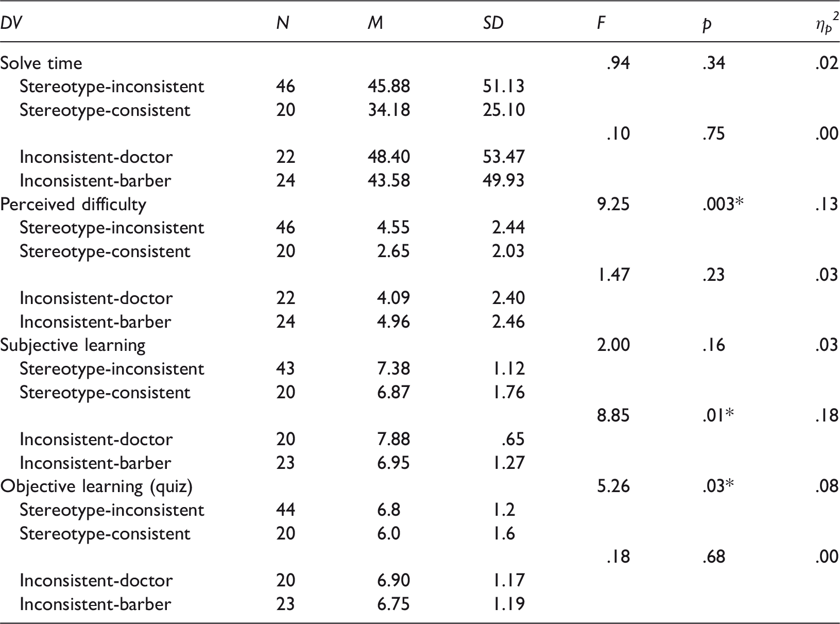Click the F value 5.26
This screenshot has width=840, height=624.
pos(613,486)
